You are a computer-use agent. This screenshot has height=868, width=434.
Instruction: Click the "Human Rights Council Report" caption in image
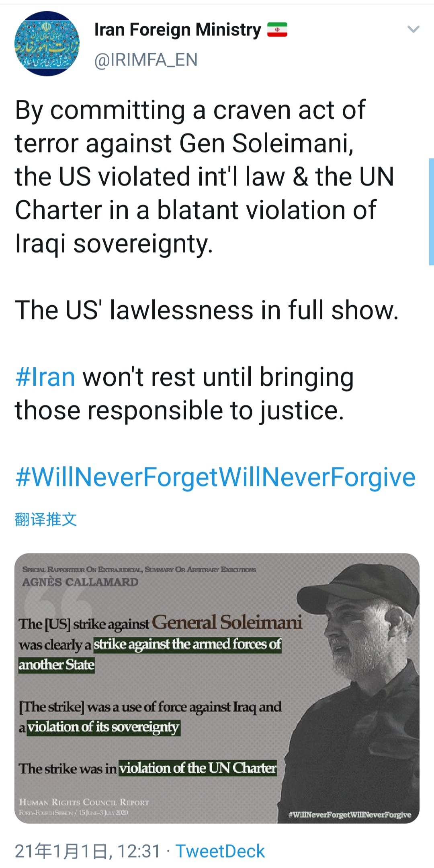click(x=84, y=802)
